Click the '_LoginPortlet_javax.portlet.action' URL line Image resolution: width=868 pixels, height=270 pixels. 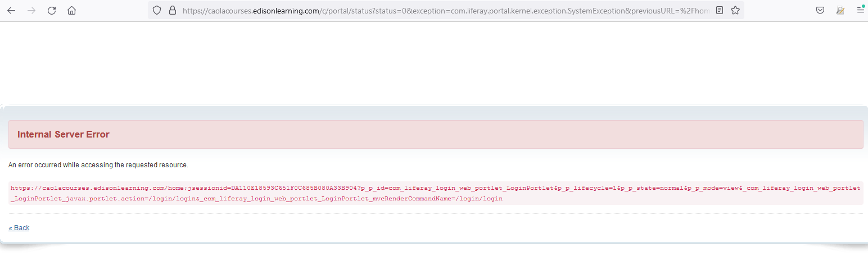[256, 199]
